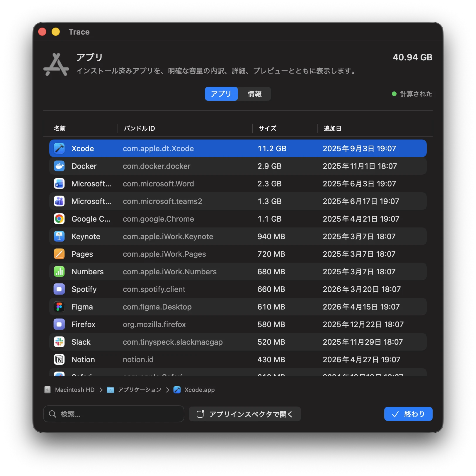Click the search magnifier icon

[52, 414]
